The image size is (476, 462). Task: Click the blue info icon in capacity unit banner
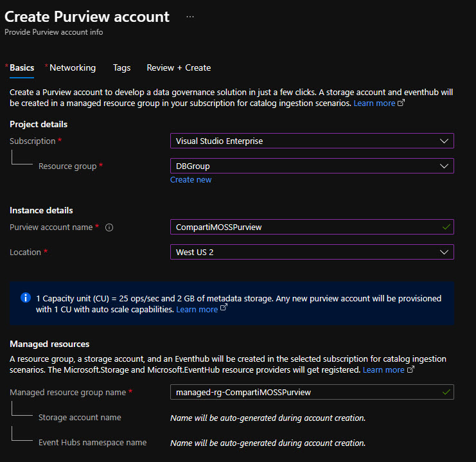pos(26,298)
